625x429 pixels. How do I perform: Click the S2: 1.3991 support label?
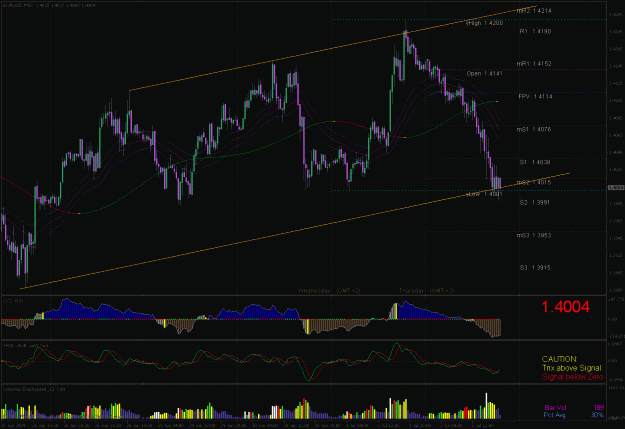[535, 203]
